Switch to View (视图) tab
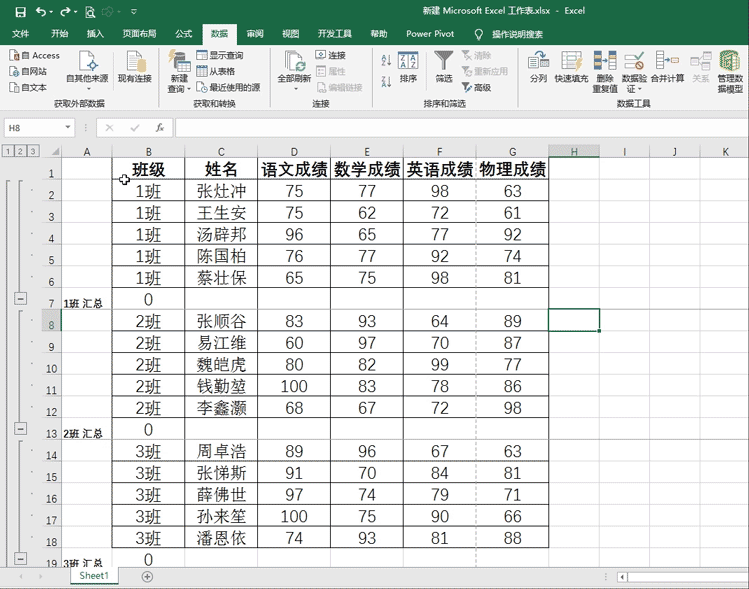749x589 pixels. (290, 34)
